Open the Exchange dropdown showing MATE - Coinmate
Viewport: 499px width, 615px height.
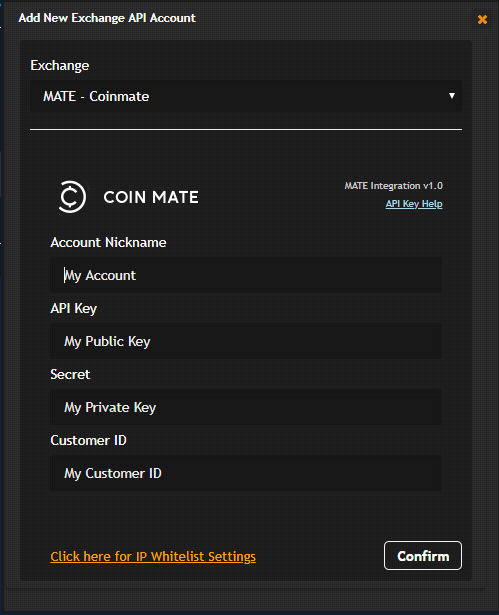(246, 96)
